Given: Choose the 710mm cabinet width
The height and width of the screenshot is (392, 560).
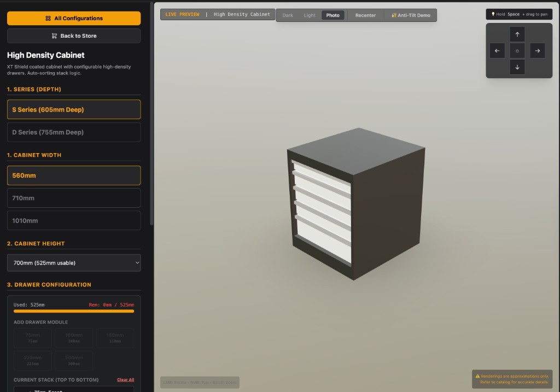Looking at the screenshot, I should point(74,198).
